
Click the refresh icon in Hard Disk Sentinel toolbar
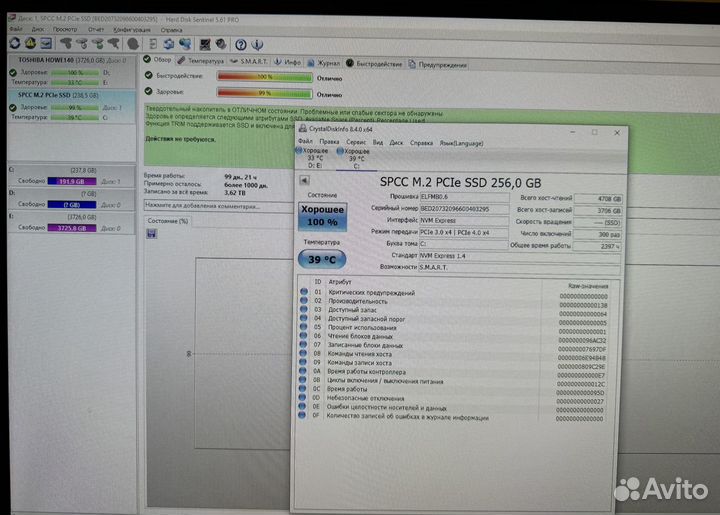coord(14,44)
